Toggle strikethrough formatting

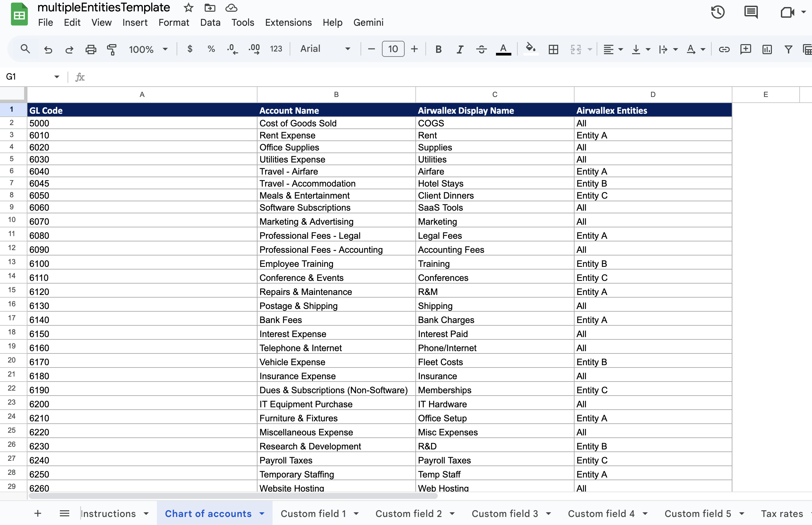click(x=481, y=49)
